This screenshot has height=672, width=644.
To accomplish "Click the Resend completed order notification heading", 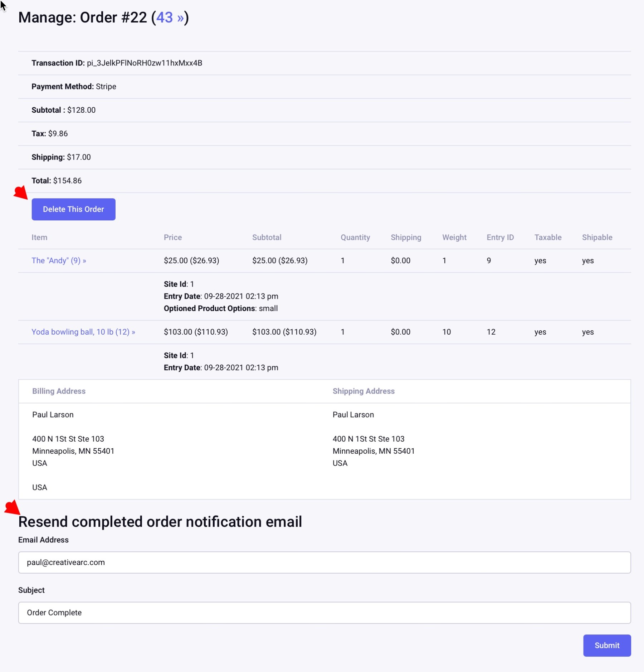I will tap(160, 521).
